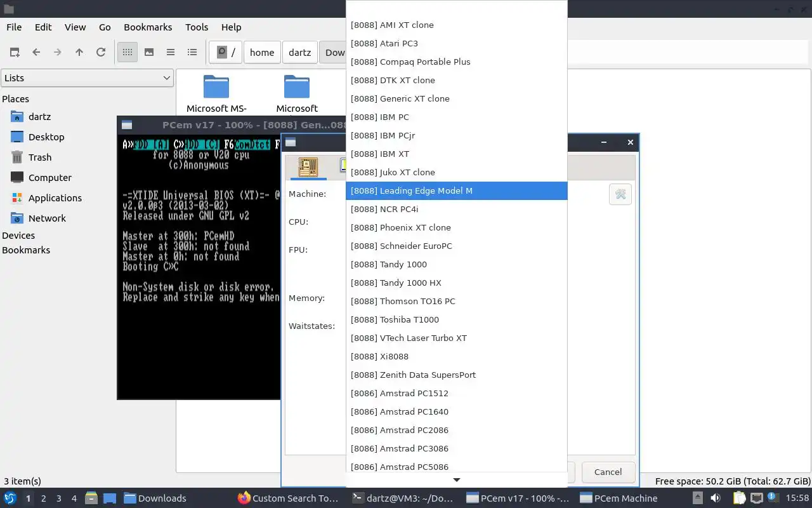Click show desktop icon in taskbar
The height and width of the screenshot is (508, 812).
[x=109, y=498]
